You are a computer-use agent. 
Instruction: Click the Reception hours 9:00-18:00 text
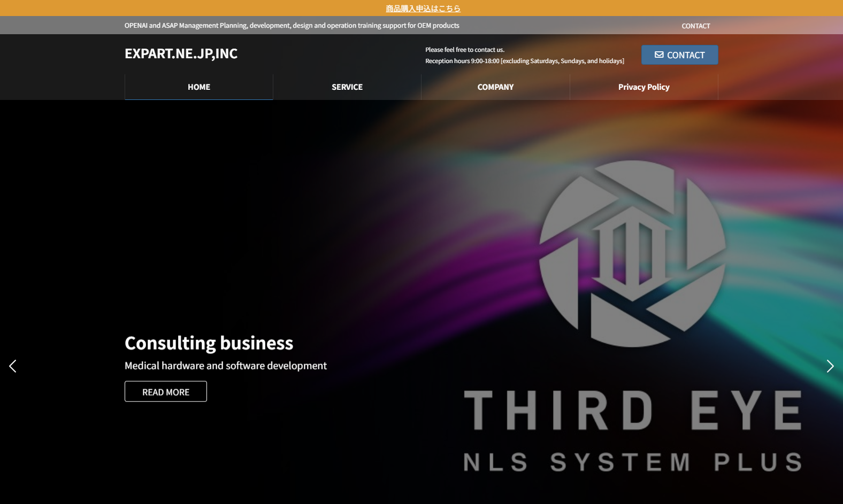coord(524,61)
